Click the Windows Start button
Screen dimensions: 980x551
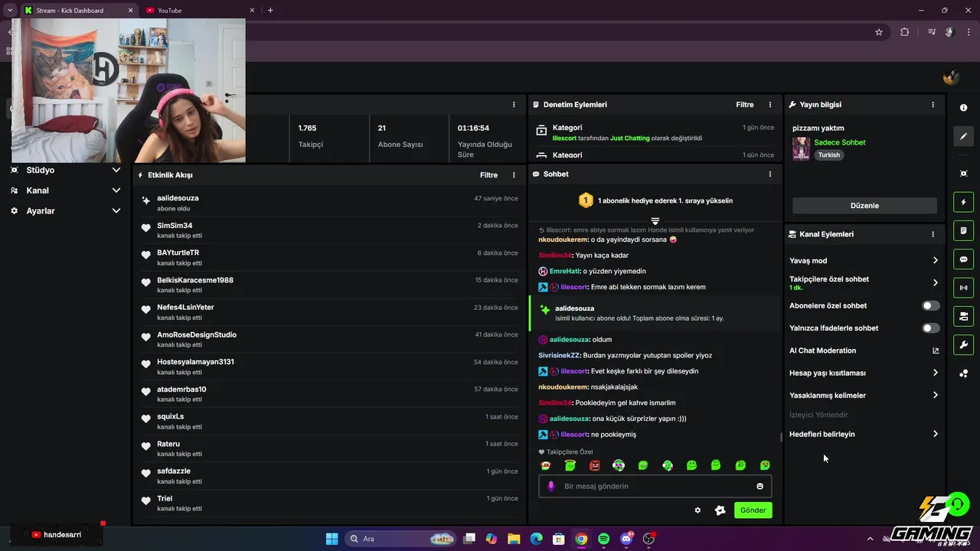(332, 539)
